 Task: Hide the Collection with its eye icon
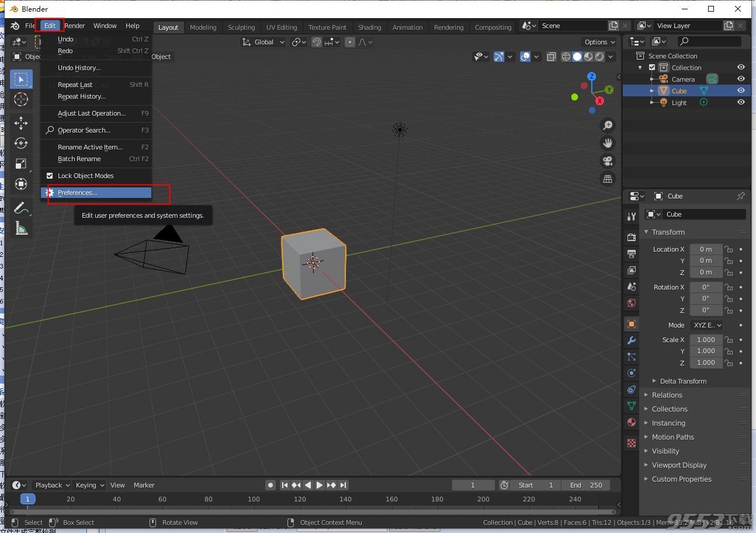tap(741, 68)
